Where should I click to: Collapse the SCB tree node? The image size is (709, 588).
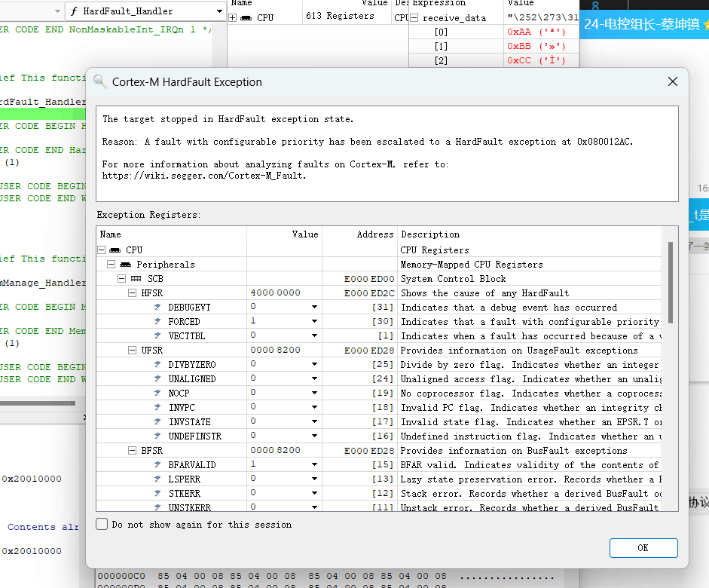click(x=121, y=279)
